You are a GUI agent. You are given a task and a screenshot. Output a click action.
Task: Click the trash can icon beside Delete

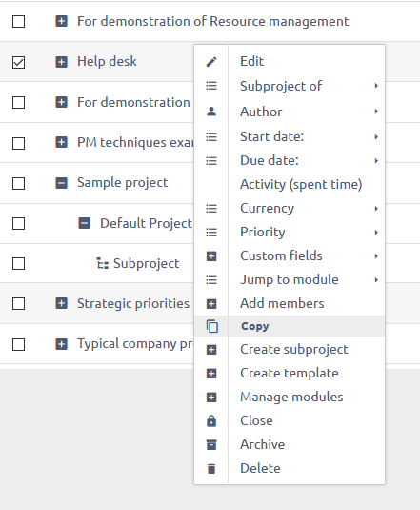(x=211, y=468)
